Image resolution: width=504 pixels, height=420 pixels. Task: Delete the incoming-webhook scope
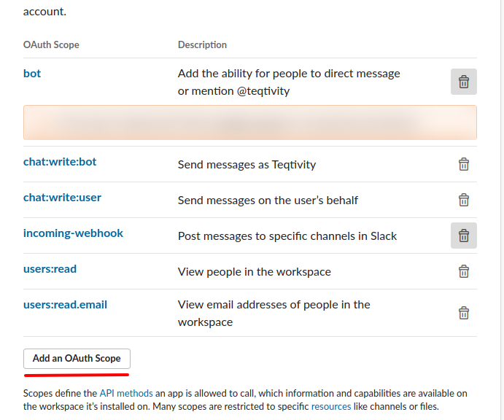463,236
